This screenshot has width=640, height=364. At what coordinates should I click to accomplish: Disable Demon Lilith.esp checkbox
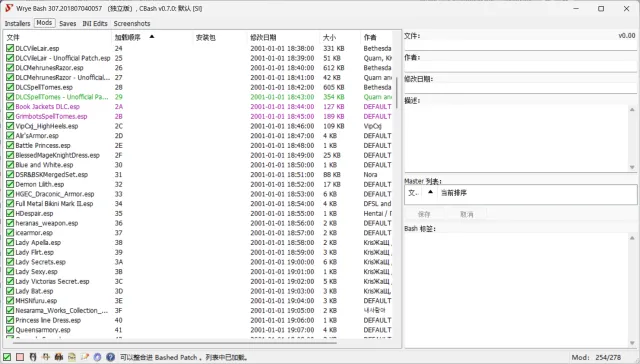[10, 184]
